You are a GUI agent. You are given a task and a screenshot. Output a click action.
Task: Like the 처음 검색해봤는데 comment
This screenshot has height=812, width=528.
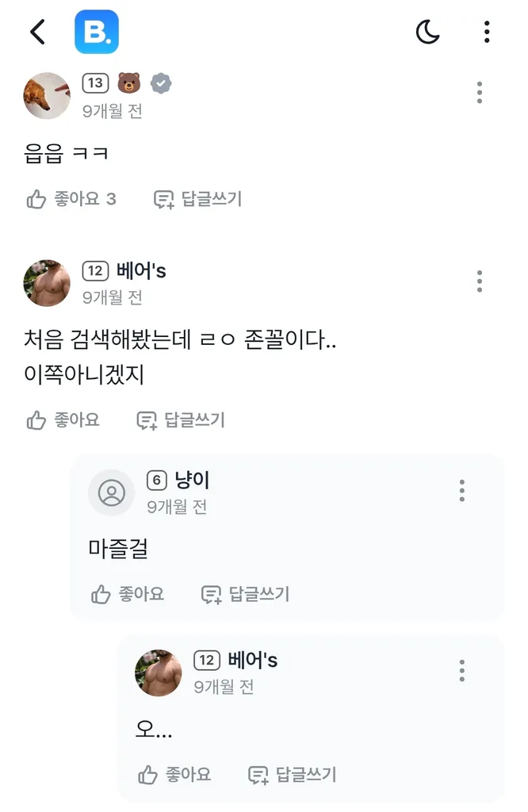click(x=36, y=420)
